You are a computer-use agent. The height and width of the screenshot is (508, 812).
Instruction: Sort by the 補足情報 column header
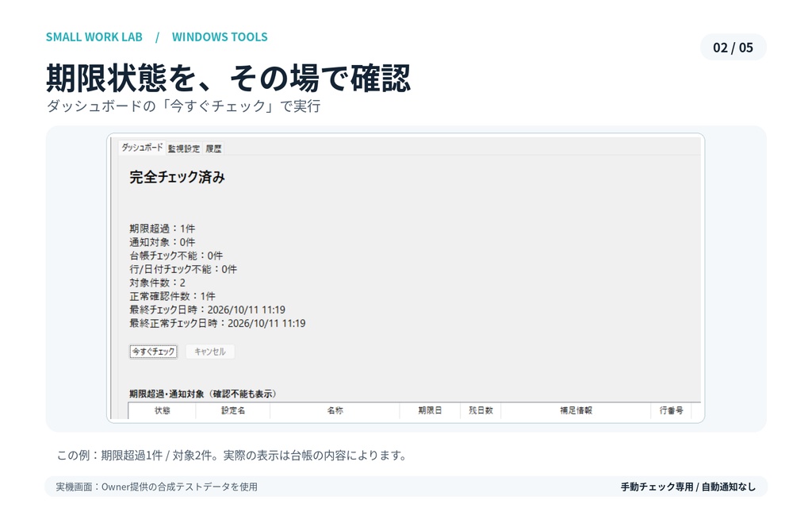(576, 410)
